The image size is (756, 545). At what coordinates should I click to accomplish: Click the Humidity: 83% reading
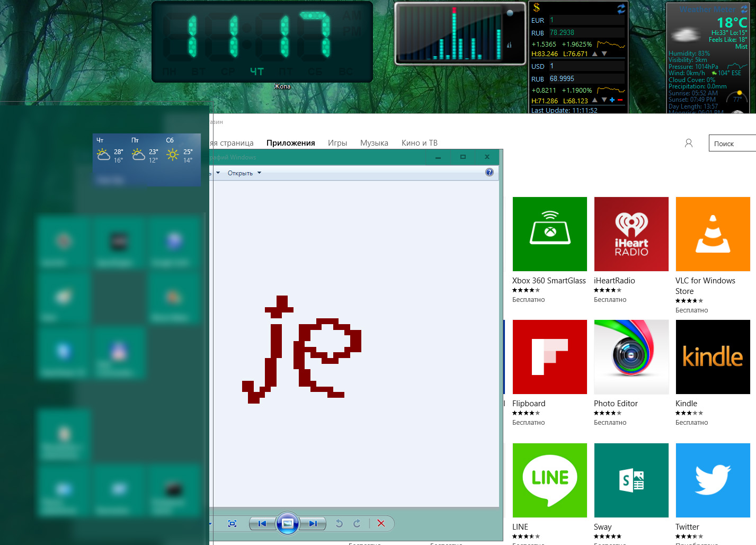[x=689, y=53]
